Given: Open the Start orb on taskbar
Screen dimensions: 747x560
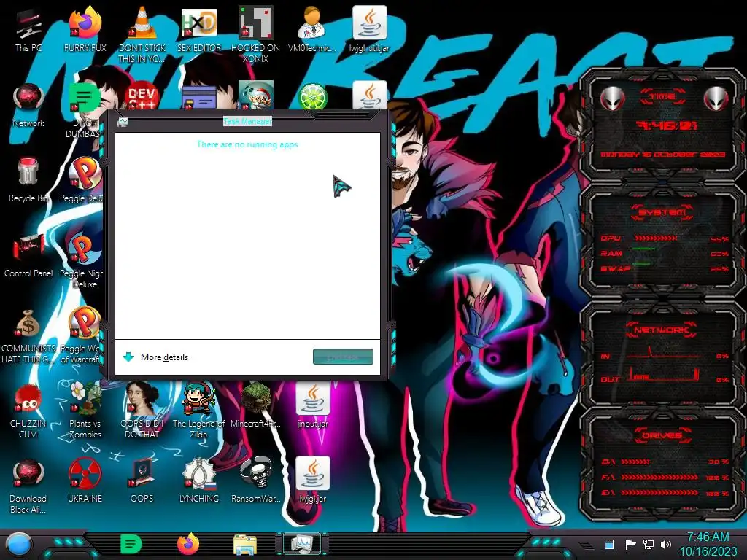Looking at the screenshot, I should point(19,544).
